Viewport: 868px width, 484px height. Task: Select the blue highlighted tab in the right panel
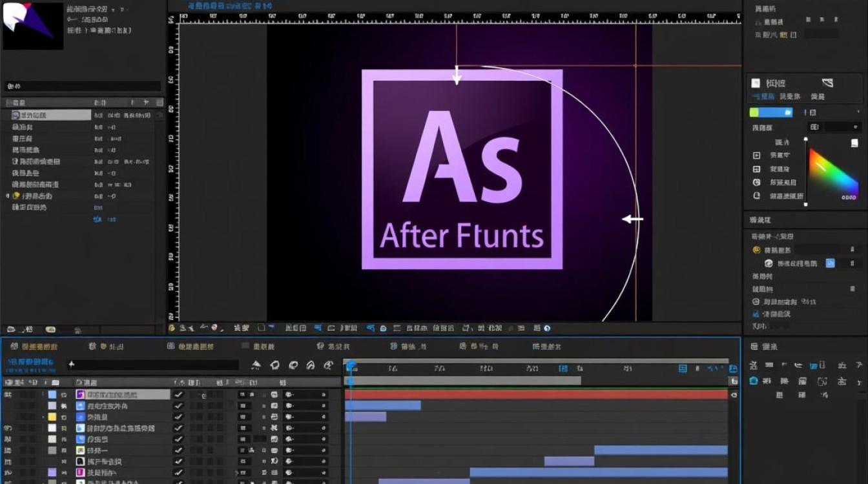(x=763, y=97)
